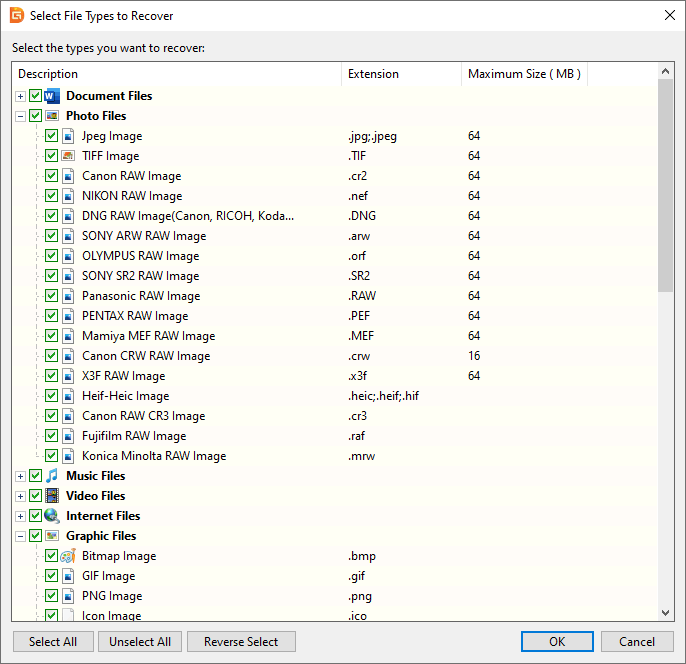Click the TIFF Image file icon
Image resolution: width=686 pixels, height=664 pixels.
coord(68,156)
